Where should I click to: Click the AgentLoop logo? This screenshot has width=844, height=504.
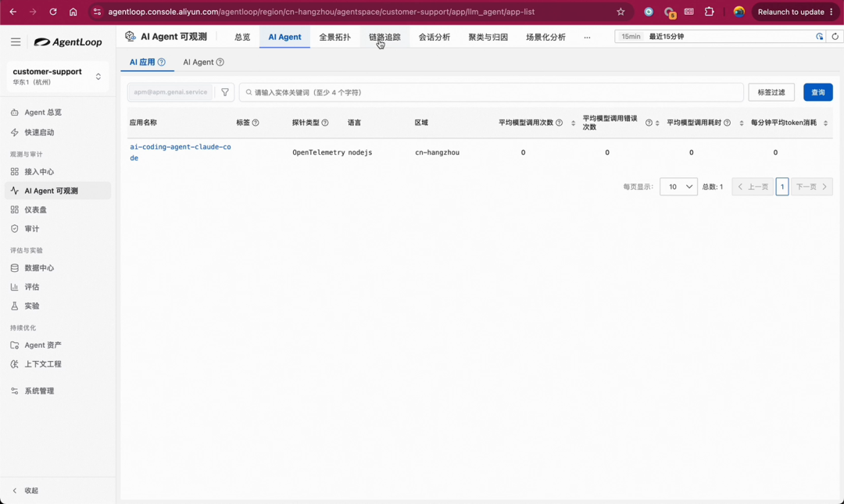68,42
